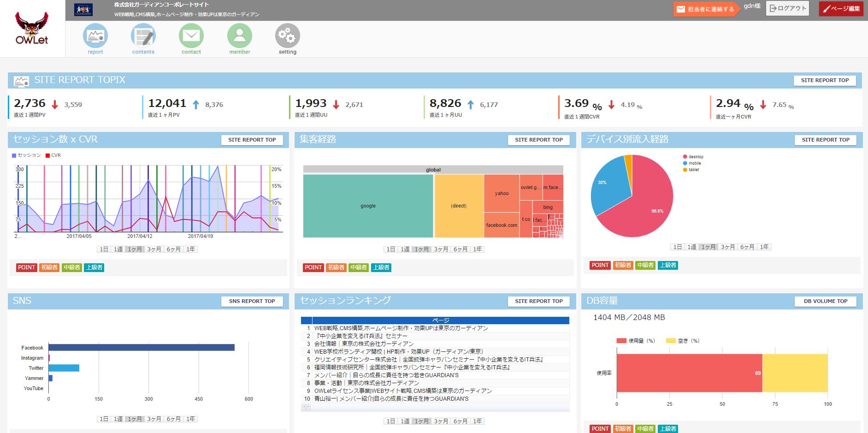The image size is (868, 433).
Task: Click the ページ編集 page edit button
Action: coord(841,9)
